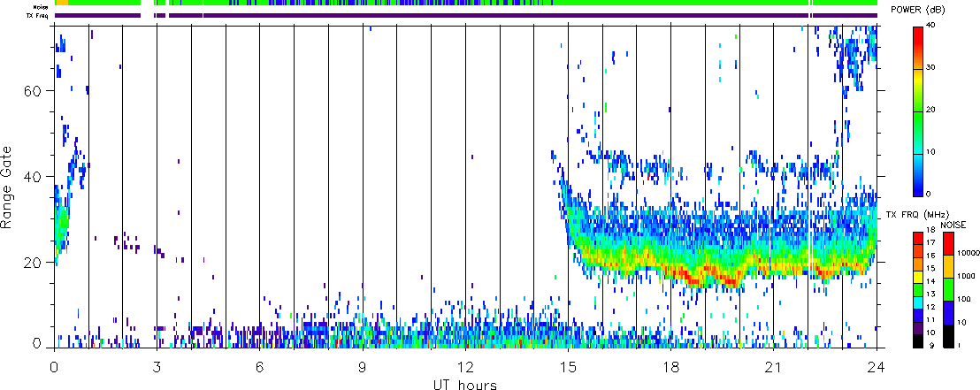Select the 3 tick on UT hours axis
The width and height of the screenshot is (980, 390).
coord(157,366)
